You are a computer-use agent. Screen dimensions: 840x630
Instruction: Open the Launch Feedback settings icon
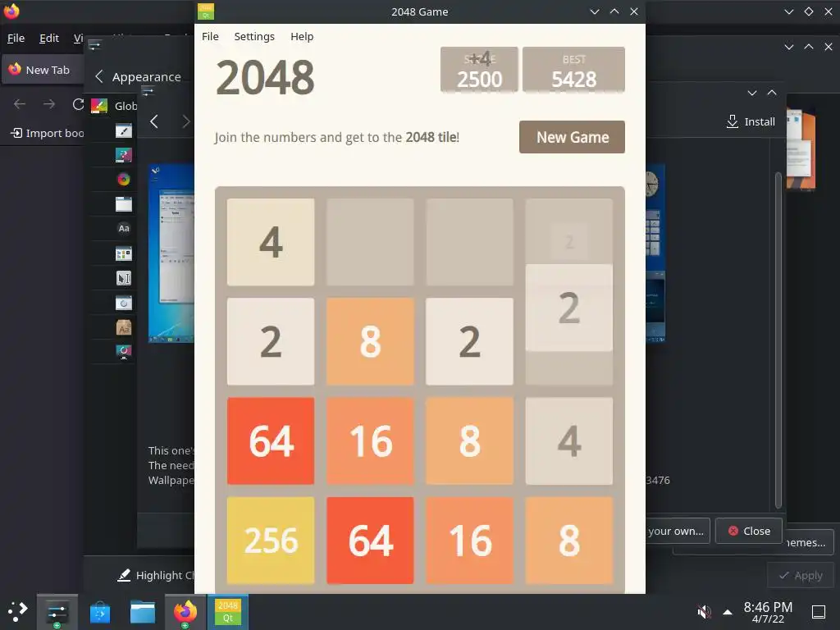pyautogui.click(x=124, y=304)
